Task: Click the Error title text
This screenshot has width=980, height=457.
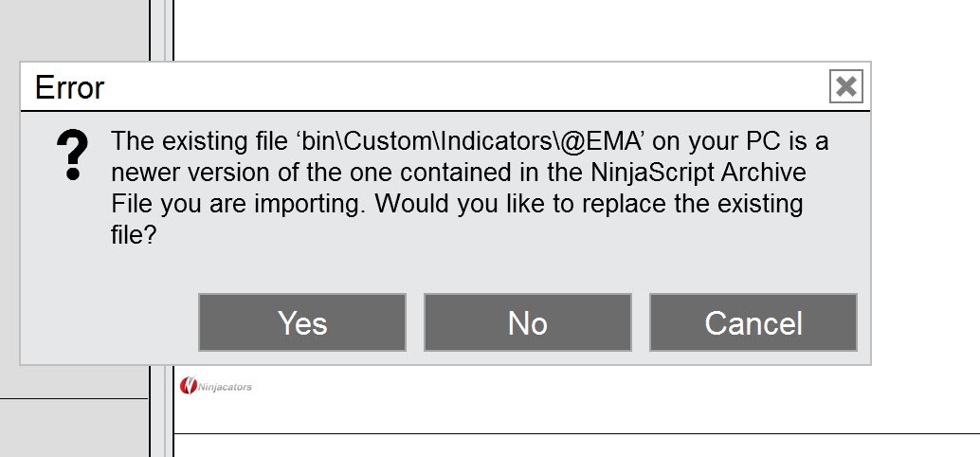Action: (x=69, y=88)
